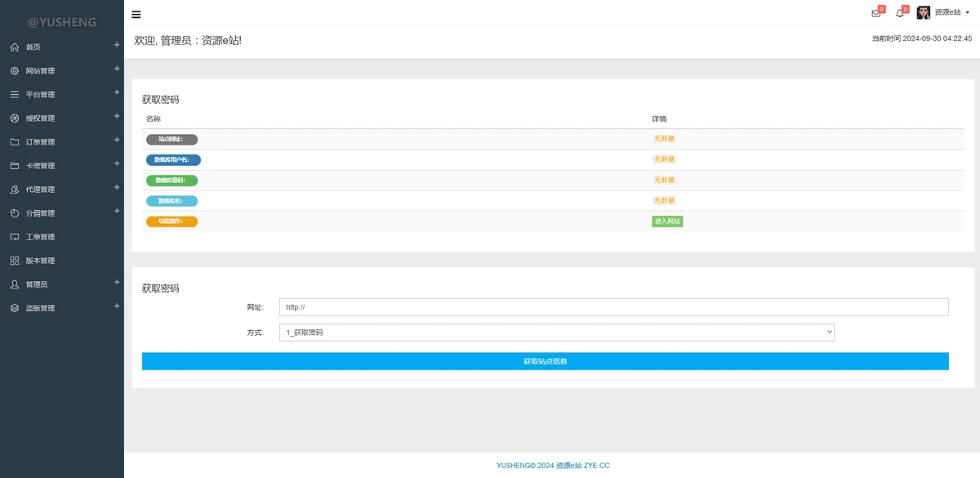Click the hamburger menu icon in the header
This screenshot has height=478, width=980.
(136, 14)
